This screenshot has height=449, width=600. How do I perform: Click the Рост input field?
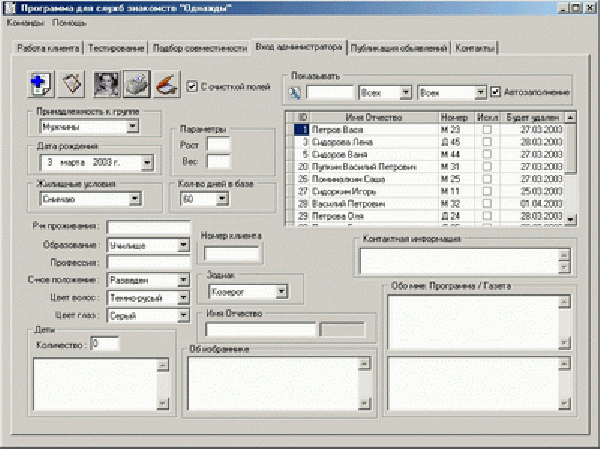tap(218, 144)
